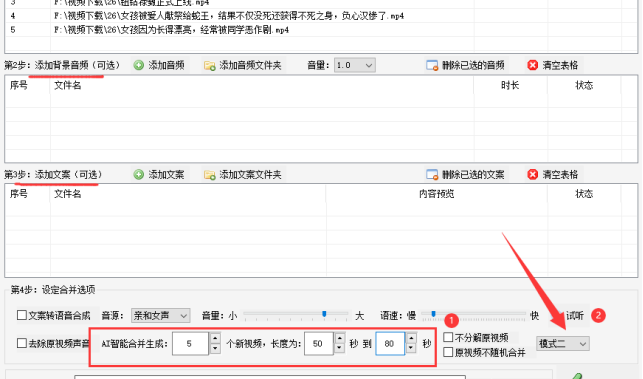The height and width of the screenshot is (379, 643).
Task: Increase maximum length 80 with up arrow
Action: tap(411, 338)
